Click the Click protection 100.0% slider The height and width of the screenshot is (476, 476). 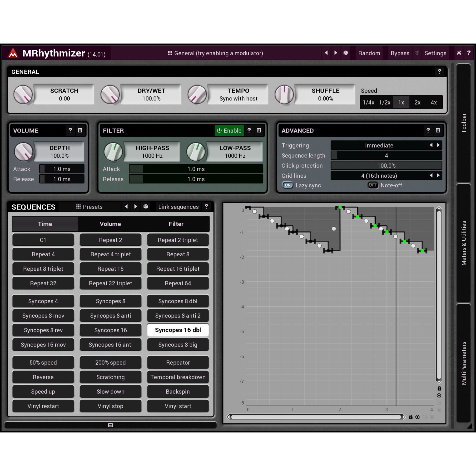coord(386,165)
